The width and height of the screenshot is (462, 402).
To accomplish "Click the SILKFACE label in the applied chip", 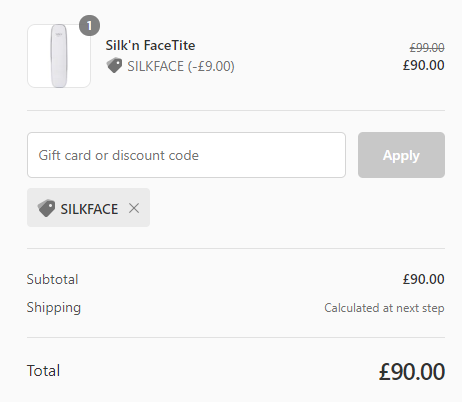I will [x=89, y=209].
